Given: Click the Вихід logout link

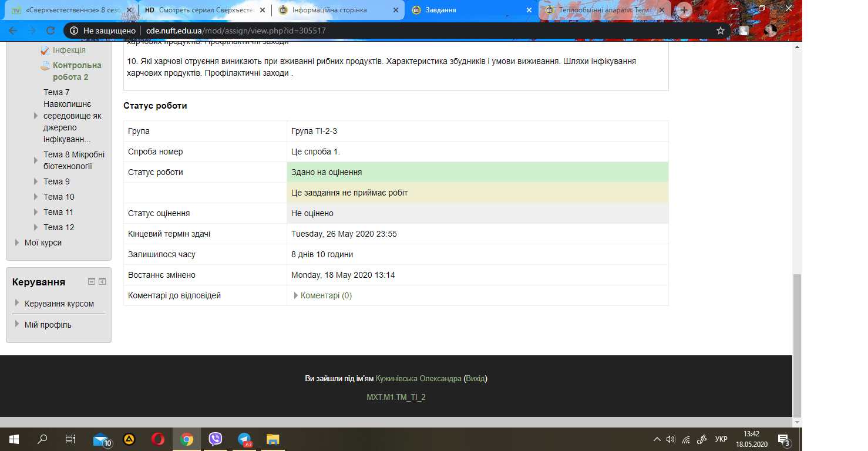Looking at the screenshot, I should [475, 378].
